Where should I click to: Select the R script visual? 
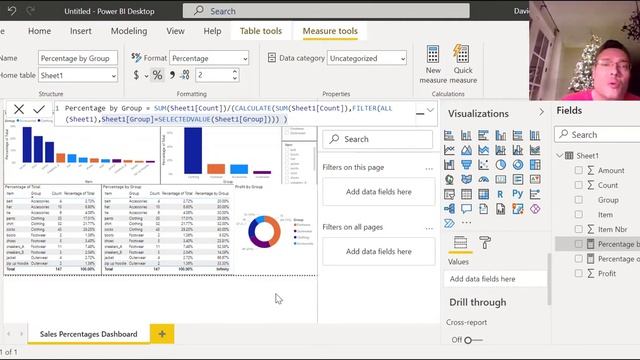pyautogui.click(x=501, y=194)
